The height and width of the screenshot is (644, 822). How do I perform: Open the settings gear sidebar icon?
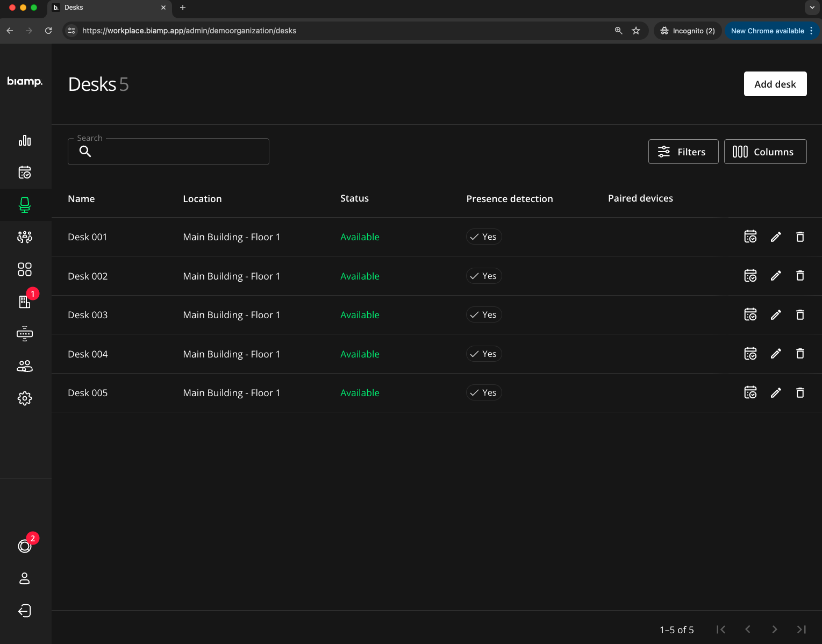pos(25,398)
